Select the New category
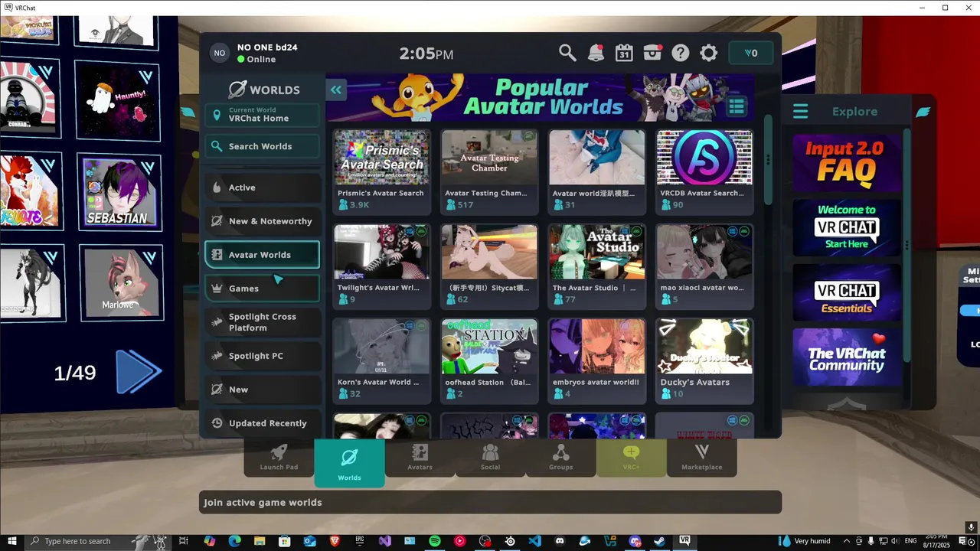Screen dimensions: 980x551 coord(262,390)
